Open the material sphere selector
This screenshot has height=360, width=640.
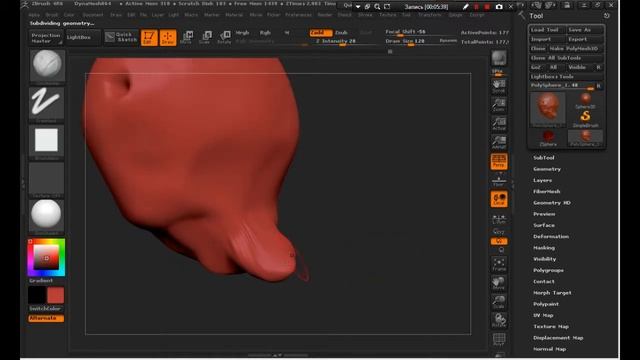(46, 216)
